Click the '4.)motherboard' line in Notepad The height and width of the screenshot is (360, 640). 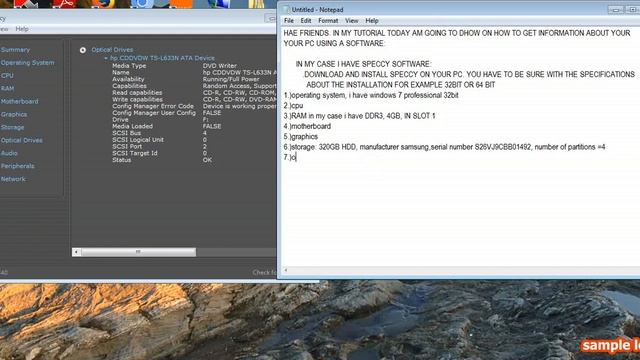pyautogui.click(x=307, y=126)
